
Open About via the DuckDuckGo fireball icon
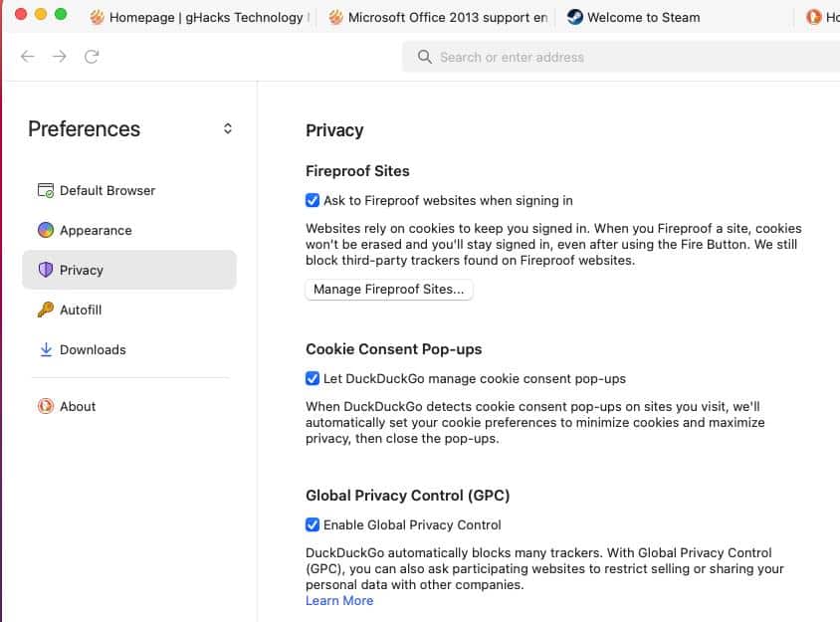point(46,406)
